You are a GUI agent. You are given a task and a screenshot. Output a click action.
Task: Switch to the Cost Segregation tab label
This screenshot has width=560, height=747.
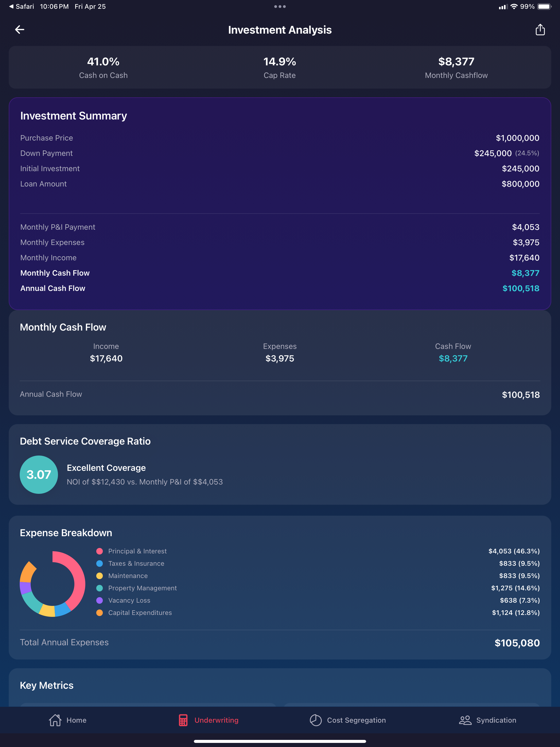tap(356, 720)
